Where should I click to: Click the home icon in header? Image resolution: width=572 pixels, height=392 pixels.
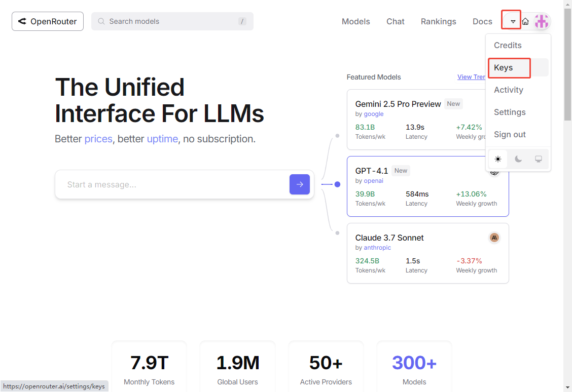pyautogui.click(x=525, y=21)
